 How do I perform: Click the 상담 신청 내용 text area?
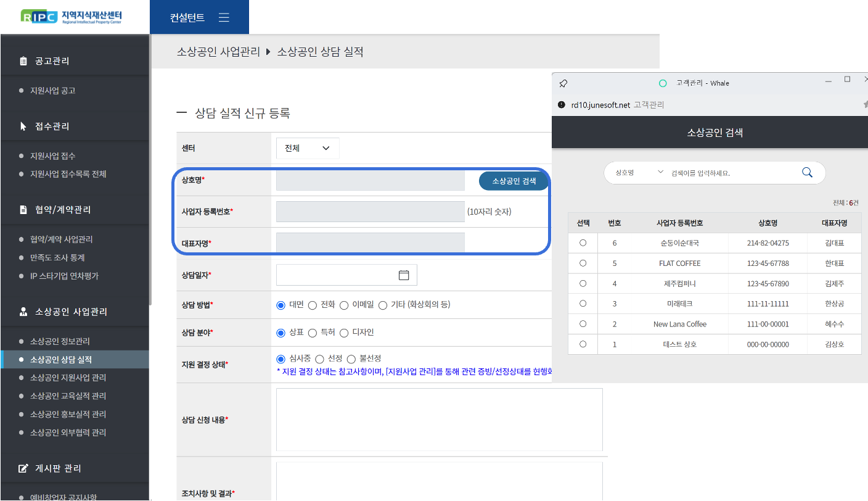(439, 420)
